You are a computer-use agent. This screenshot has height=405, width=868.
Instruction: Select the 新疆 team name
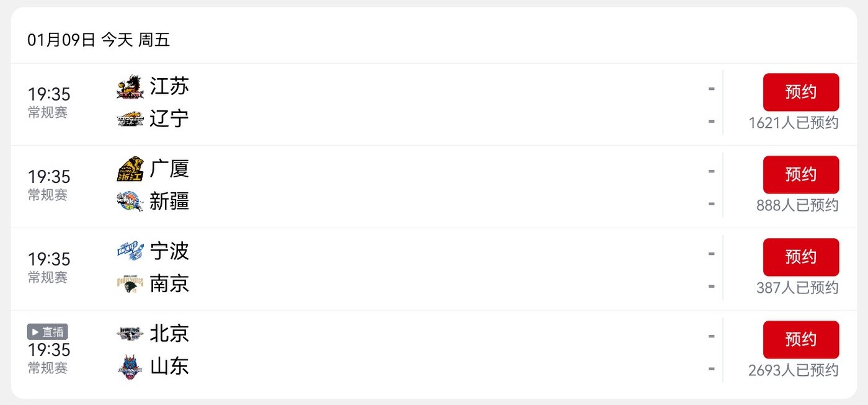pos(169,201)
